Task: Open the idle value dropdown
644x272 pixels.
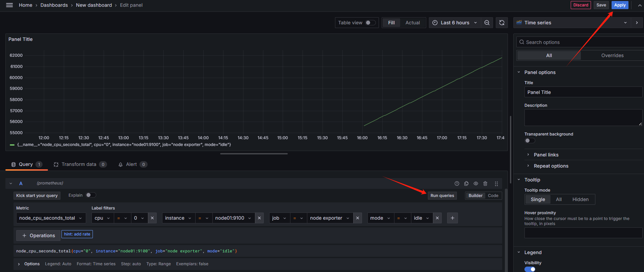Action: [422, 218]
